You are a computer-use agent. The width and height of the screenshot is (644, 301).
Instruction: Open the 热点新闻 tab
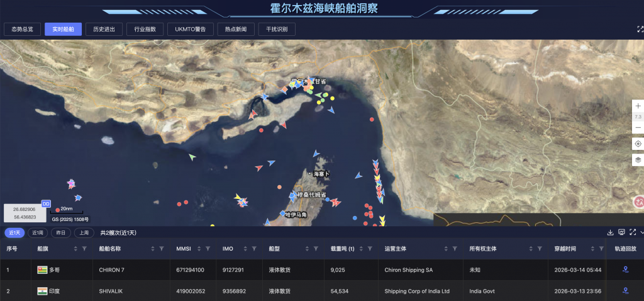coord(236,29)
